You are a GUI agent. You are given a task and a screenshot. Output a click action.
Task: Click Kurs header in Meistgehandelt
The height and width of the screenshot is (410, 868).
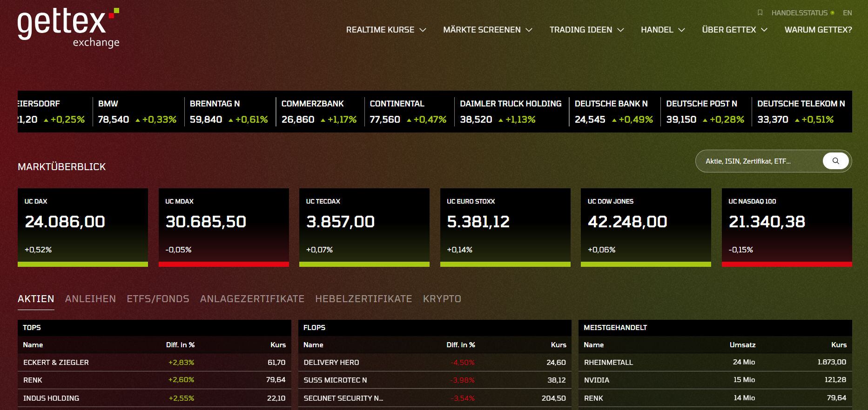pos(839,345)
